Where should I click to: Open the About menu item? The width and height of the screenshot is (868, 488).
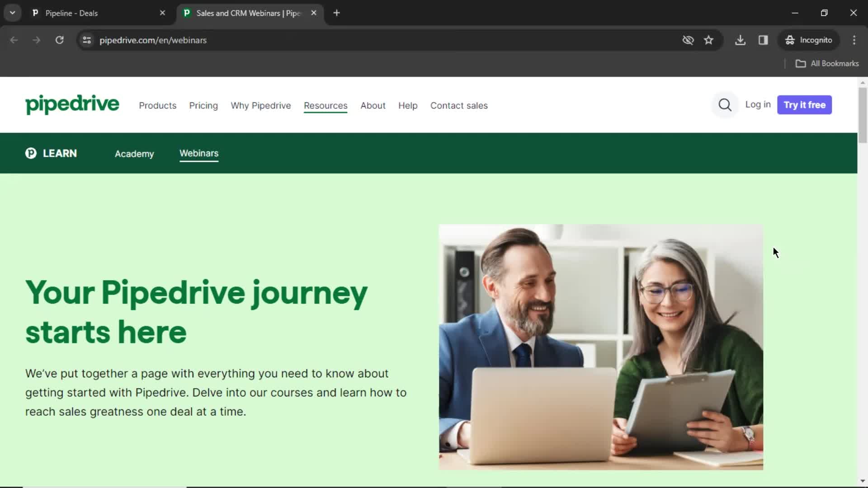coord(373,106)
